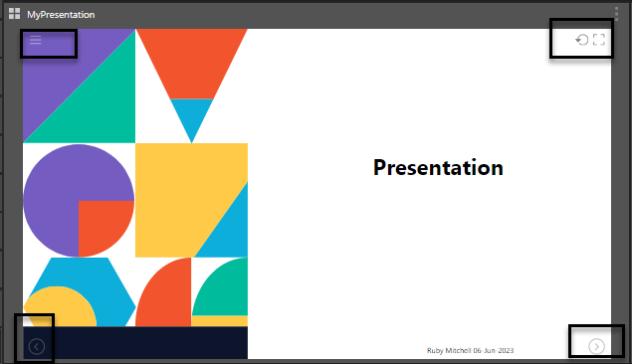Click the reset presentation icon

pos(582,40)
